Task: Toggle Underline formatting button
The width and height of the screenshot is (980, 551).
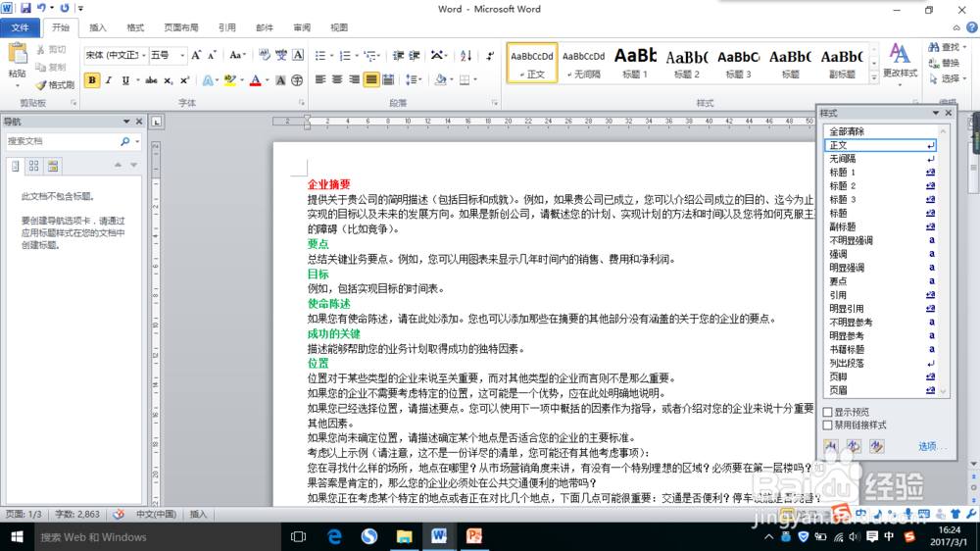Action: [125, 80]
